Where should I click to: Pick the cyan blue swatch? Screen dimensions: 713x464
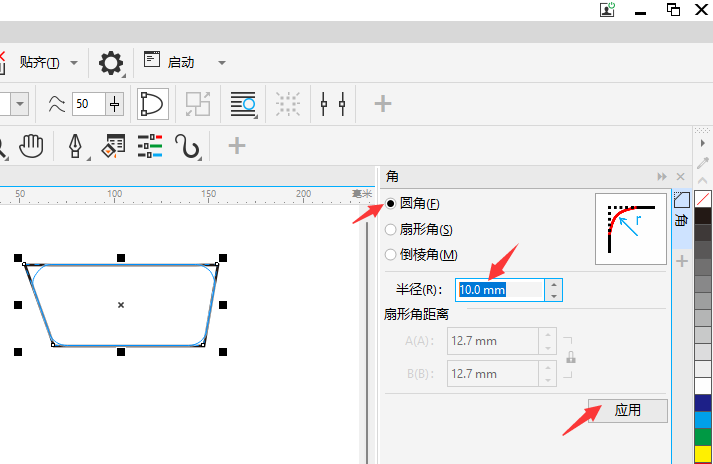[703, 420]
